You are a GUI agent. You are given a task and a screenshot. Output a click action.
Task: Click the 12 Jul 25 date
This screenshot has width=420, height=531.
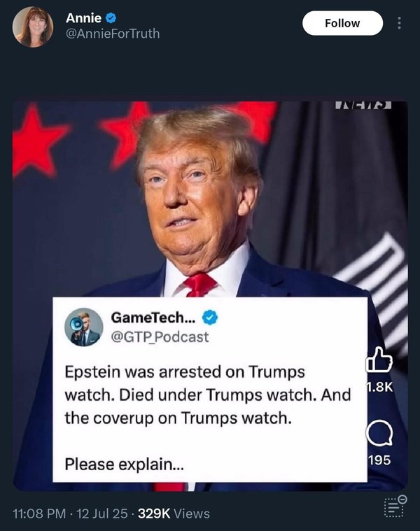coord(102,514)
